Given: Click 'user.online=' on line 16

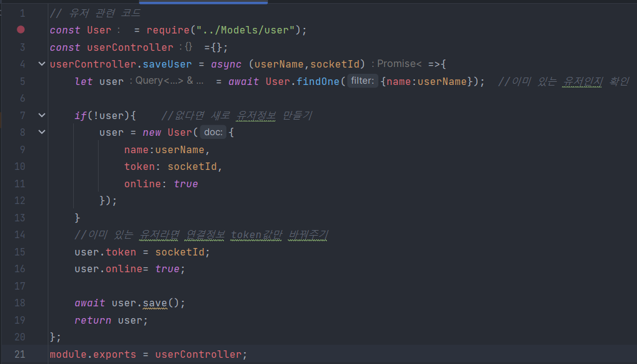Looking at the screenshot, I should (x=111, y=269).
